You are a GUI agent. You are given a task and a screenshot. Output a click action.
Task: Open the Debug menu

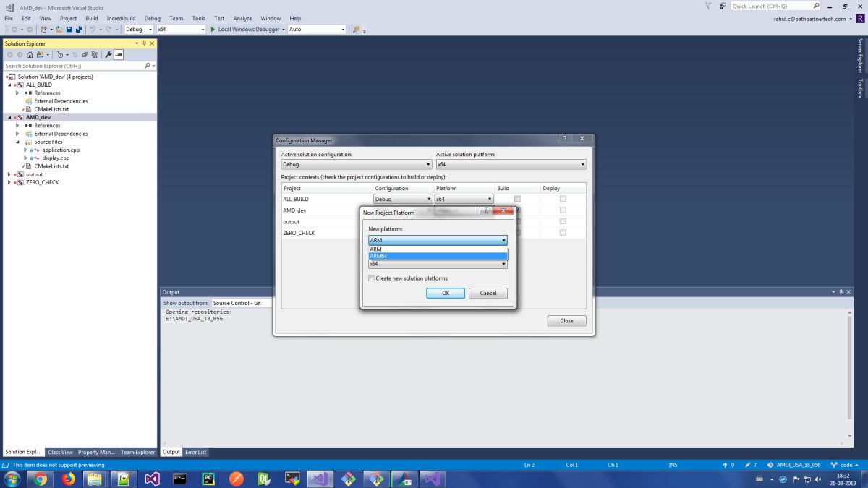(x=153, y=18)
